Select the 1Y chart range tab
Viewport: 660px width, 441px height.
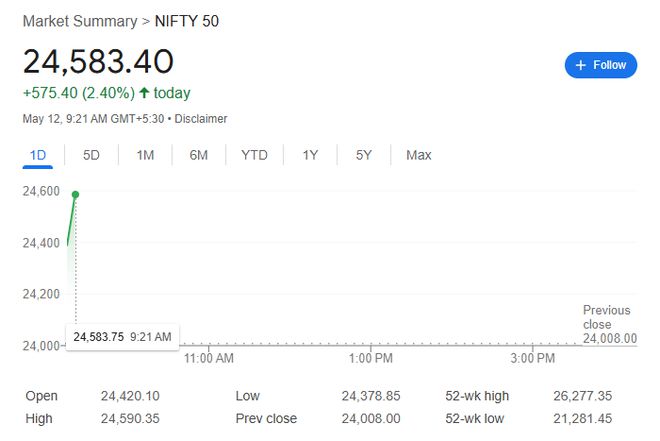click(310, 155)
